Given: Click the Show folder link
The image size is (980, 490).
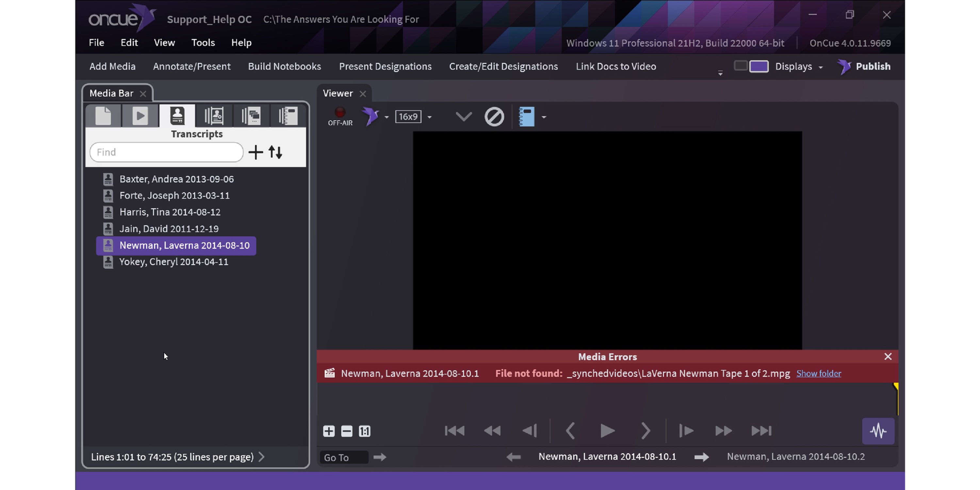Looking at the screenshot, I should click(818, 373).
